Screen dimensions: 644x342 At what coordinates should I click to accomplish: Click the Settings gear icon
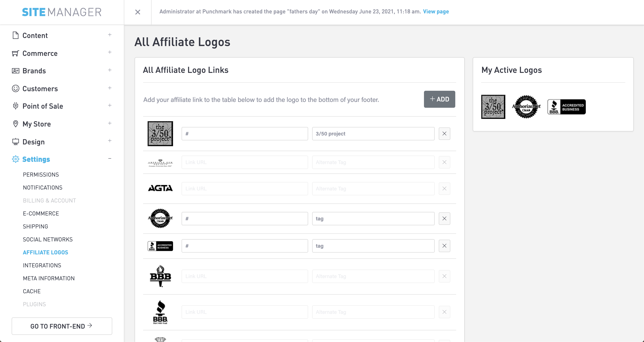pos(15,159)
